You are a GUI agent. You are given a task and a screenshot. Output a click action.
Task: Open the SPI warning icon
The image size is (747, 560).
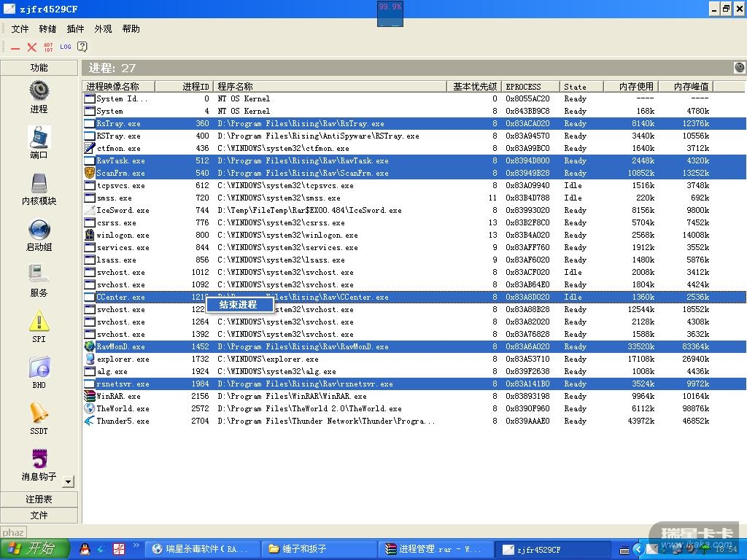39,321
